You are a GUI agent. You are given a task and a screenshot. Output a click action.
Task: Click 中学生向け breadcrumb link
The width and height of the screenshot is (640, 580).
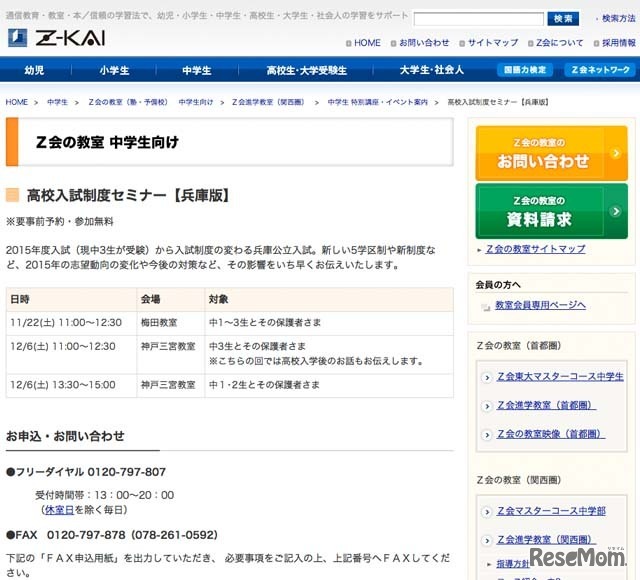(196, 102)
